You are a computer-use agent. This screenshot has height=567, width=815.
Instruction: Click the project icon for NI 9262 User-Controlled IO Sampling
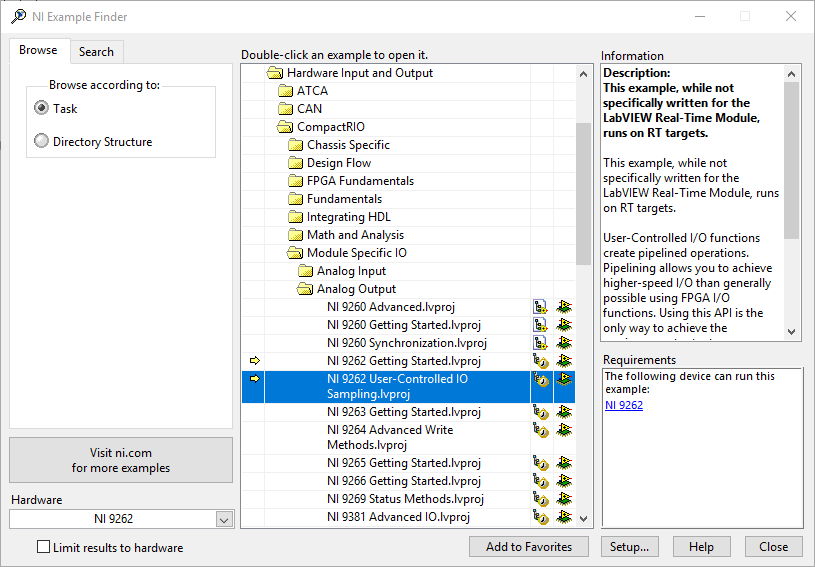point(541,379)
